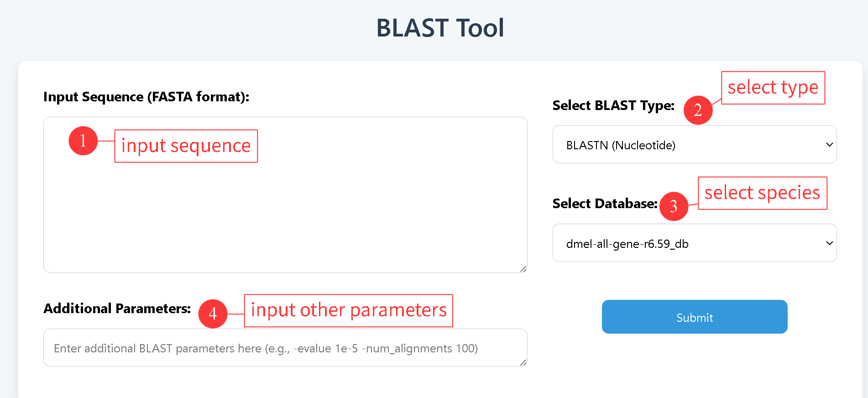Image resolution: width=868 pixels, height=398 pixels.
Task: Expand the dmel-all-gene-r6.59_db database dropdown
Action: (x=694, y=243)
